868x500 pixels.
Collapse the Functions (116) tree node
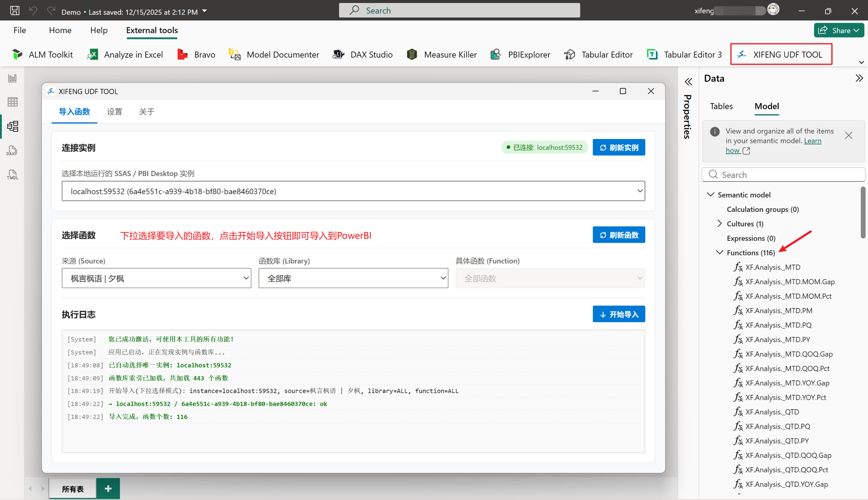pos(719,253)
